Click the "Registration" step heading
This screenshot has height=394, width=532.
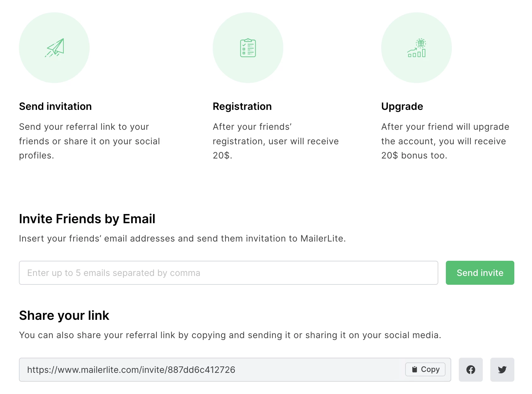coord(242,106)
